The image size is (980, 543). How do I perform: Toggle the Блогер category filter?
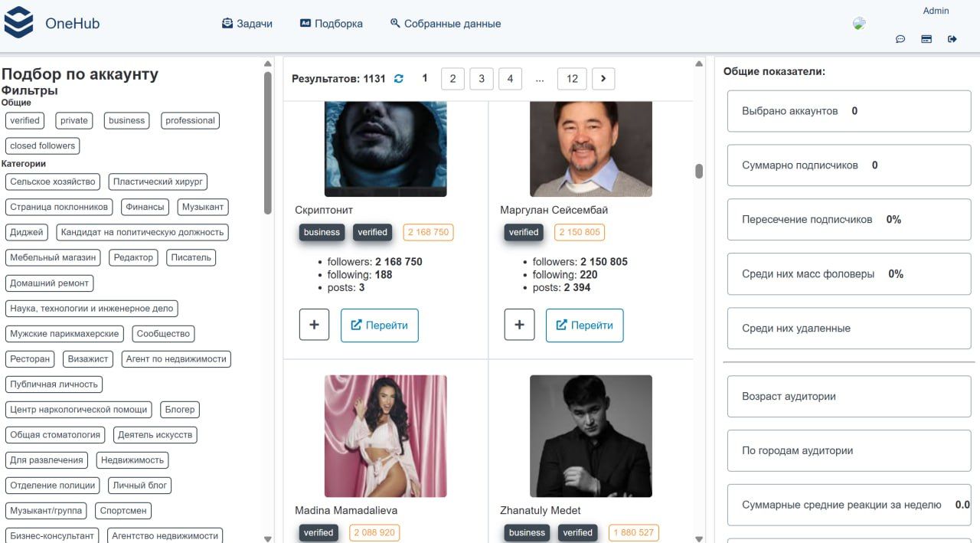(180, 409)
